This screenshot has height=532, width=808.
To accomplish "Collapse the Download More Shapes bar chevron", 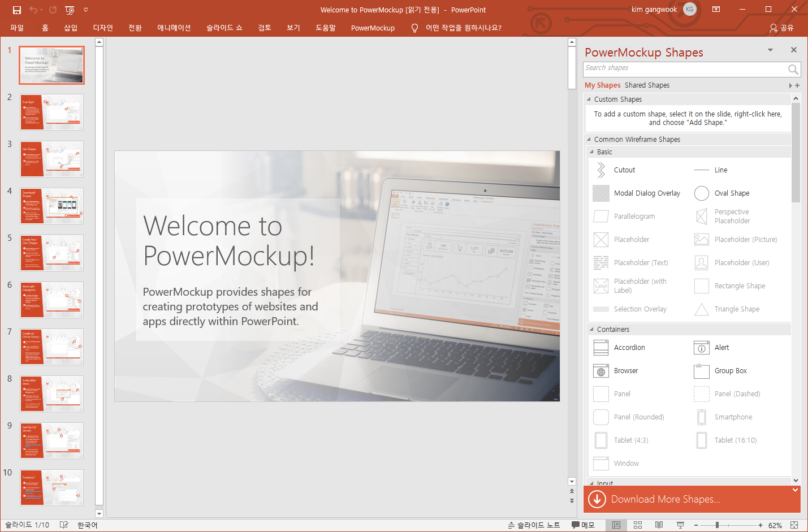I will click(x=796, y=490).
